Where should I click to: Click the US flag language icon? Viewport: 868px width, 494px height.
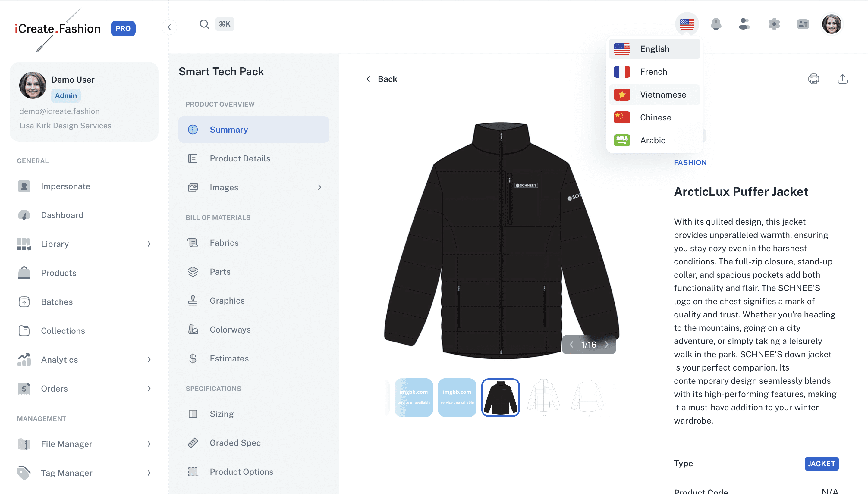point(687,24)
